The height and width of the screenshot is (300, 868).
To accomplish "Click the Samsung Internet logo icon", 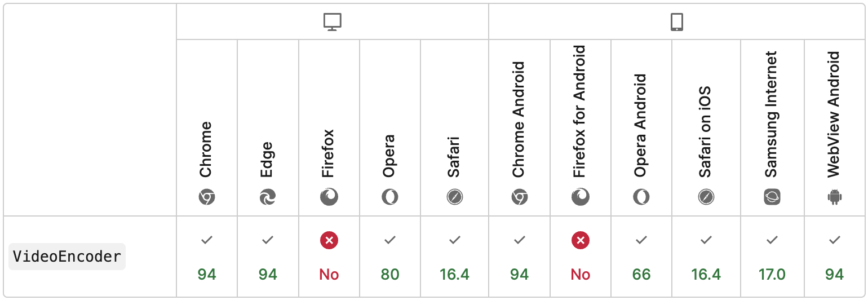I will tap(772, 197).
